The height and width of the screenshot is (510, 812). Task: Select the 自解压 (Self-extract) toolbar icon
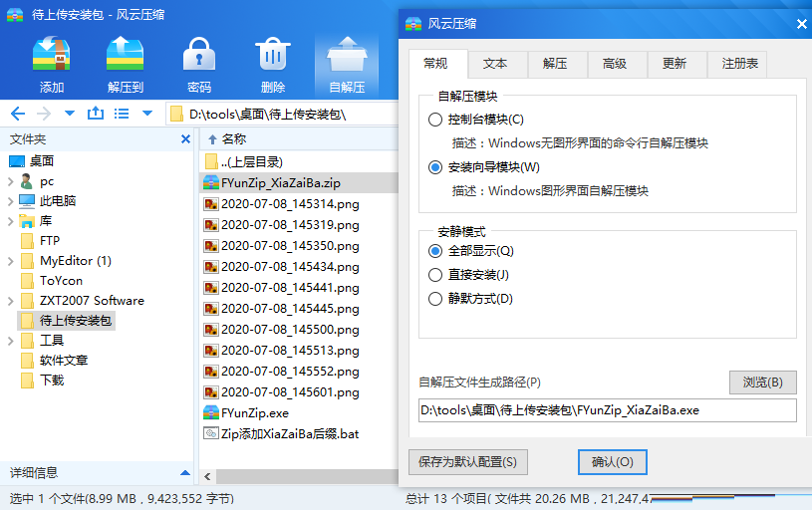(x=347, y=54)
